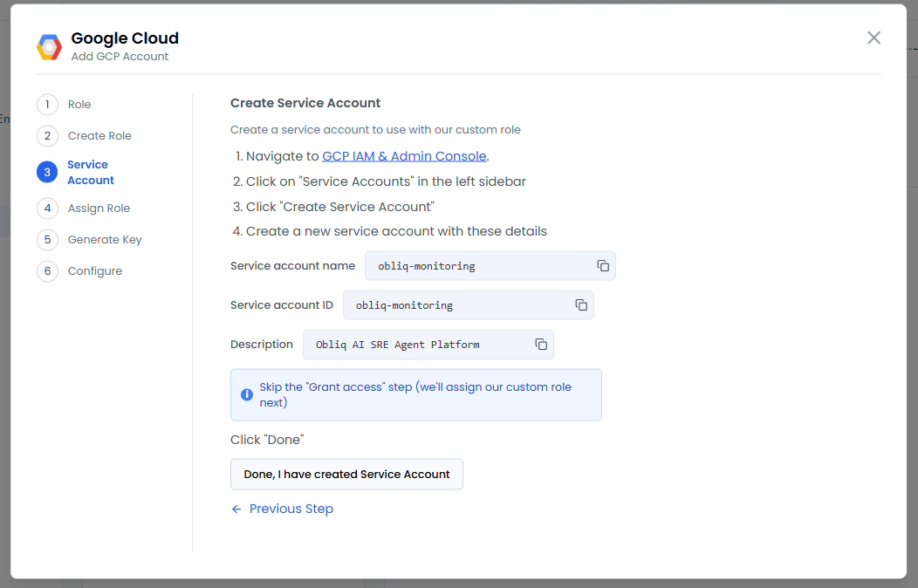Select the numbered circle for step 1
The height and width of the screenshot is (588, 918).
coord(47,105)
